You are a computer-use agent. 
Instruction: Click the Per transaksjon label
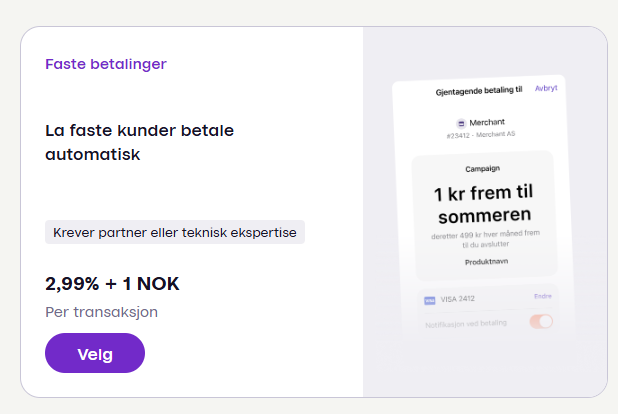(x=101, y=312)
